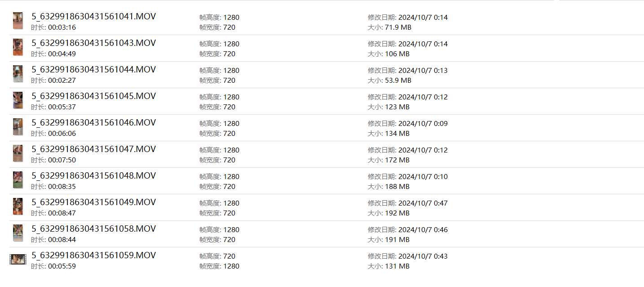Click the thumbnail icon of 5_6329918630431561048.MOV
Viewport: 644px width, 287px height.
click(x=18, y=180)
